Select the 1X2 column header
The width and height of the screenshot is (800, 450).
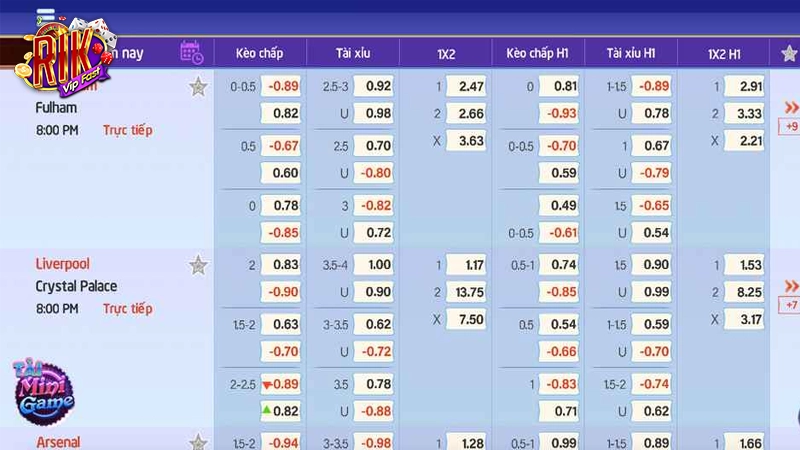(x=446, y=54)
